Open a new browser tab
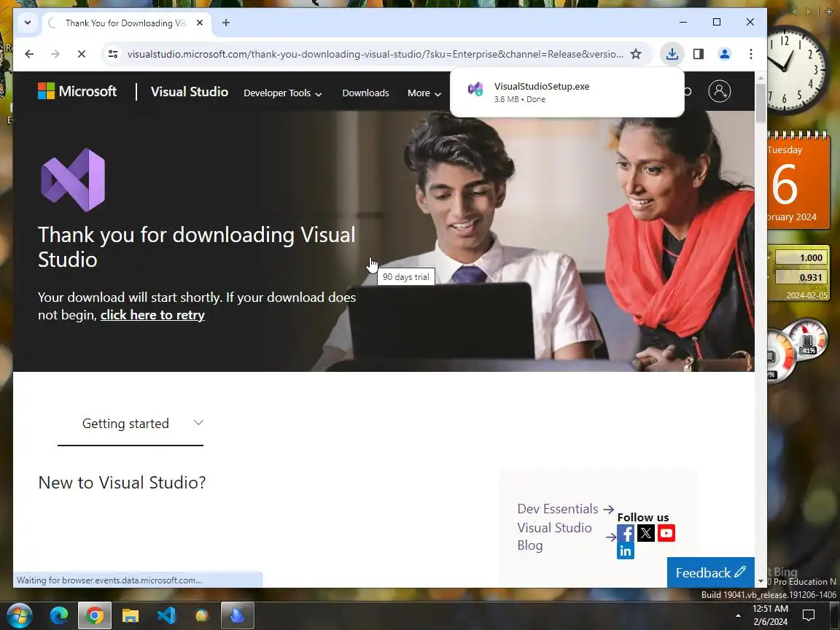The height and width of the screenshot is (630, 840). [x=226, y=23]
